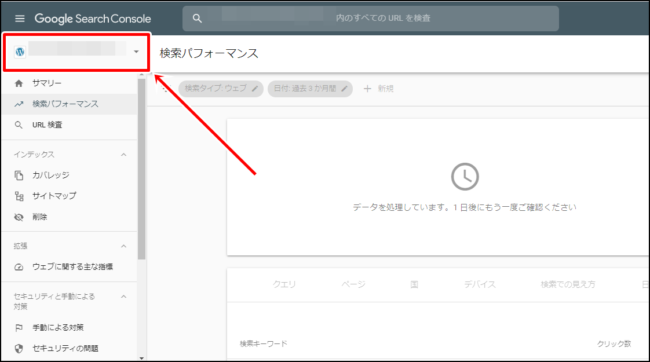Open URL 検査 in the sidebar
This screenshot has width=650, height=362.
69,125
